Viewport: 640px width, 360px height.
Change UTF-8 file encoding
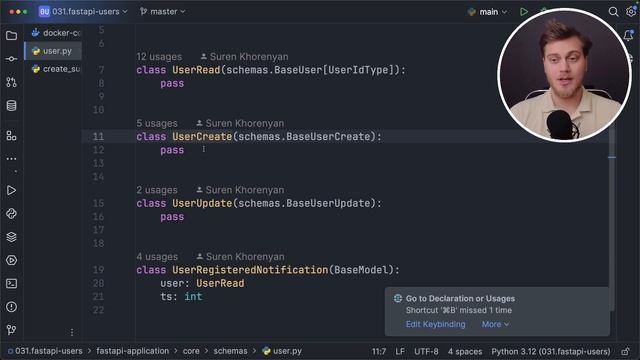point(426,351)
